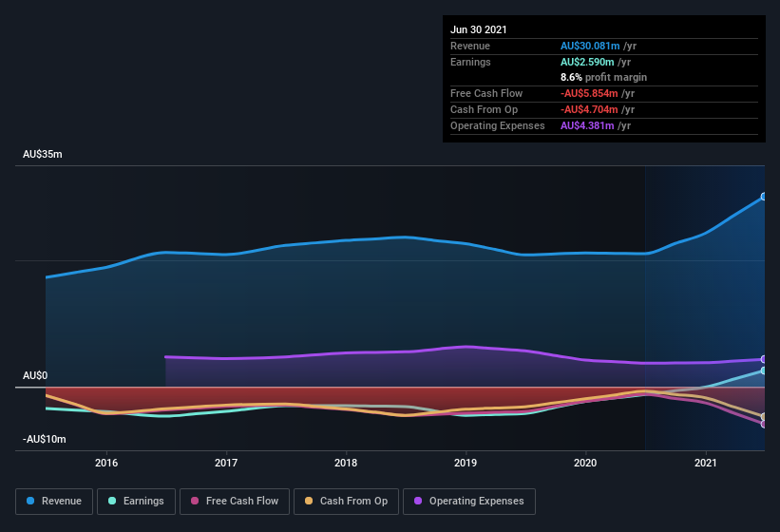Image resolution: width=780 pixels, height=532 pixels.
Task: Click the Free Cash Flow endpoint marker
Action: point(764,424)
